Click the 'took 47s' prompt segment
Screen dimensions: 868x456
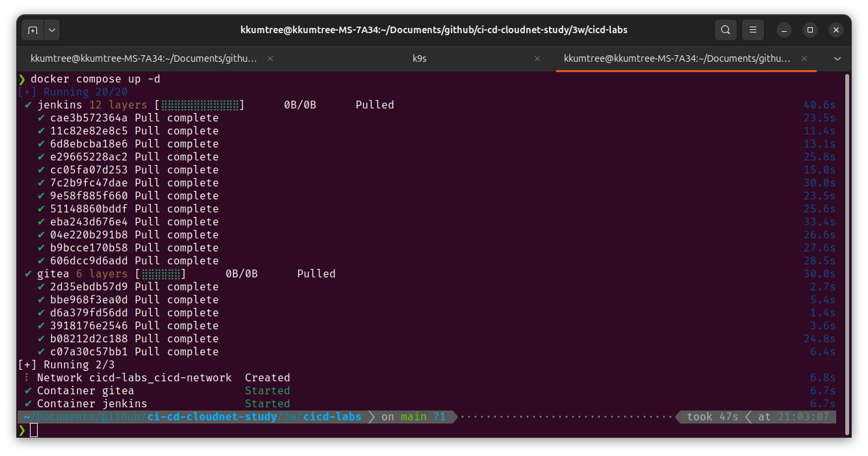tap(713, 417)
